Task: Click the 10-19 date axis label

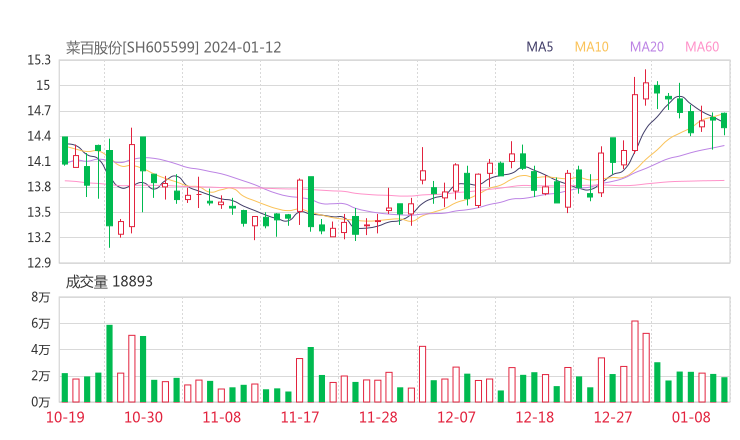Action: point(65,417)
